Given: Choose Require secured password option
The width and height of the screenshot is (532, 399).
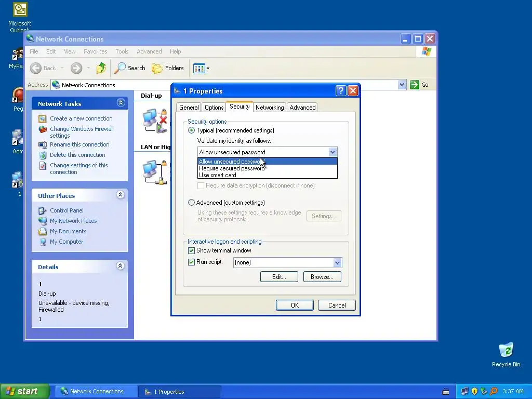Looking at the screenshot, I should tap(268, 168).
